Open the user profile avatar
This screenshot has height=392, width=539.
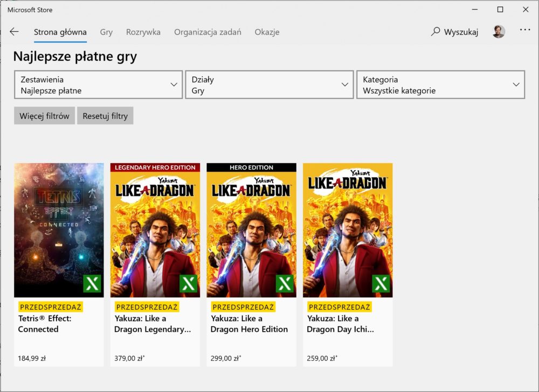[499, 32]
